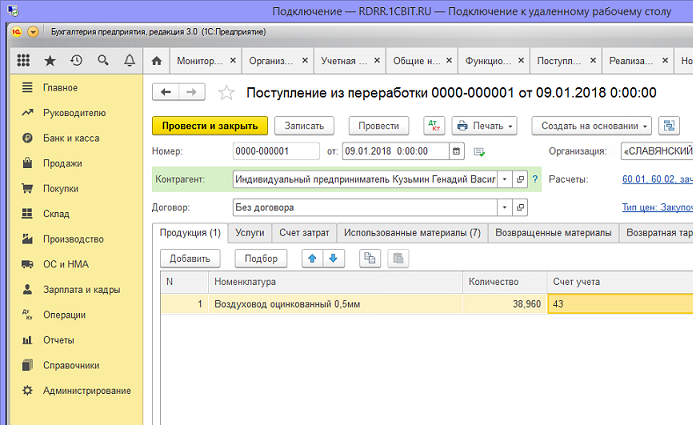The width and height of the screenshot is (693, 425).
Task: Click the Номер input field
Action: tap(275, 152)
